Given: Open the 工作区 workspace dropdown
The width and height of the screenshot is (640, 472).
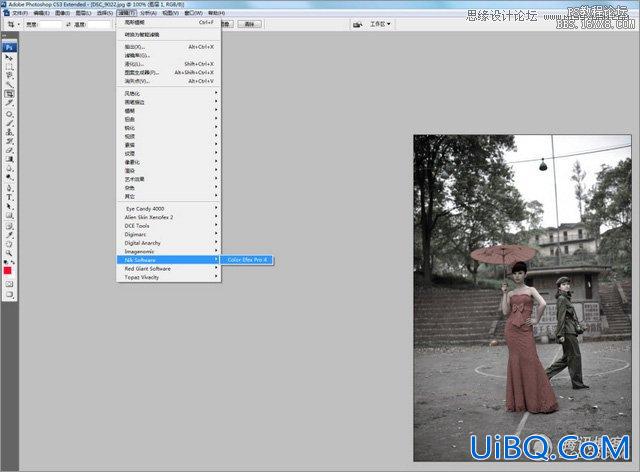Looking at the screenshot, I should [x=380, y=24].
